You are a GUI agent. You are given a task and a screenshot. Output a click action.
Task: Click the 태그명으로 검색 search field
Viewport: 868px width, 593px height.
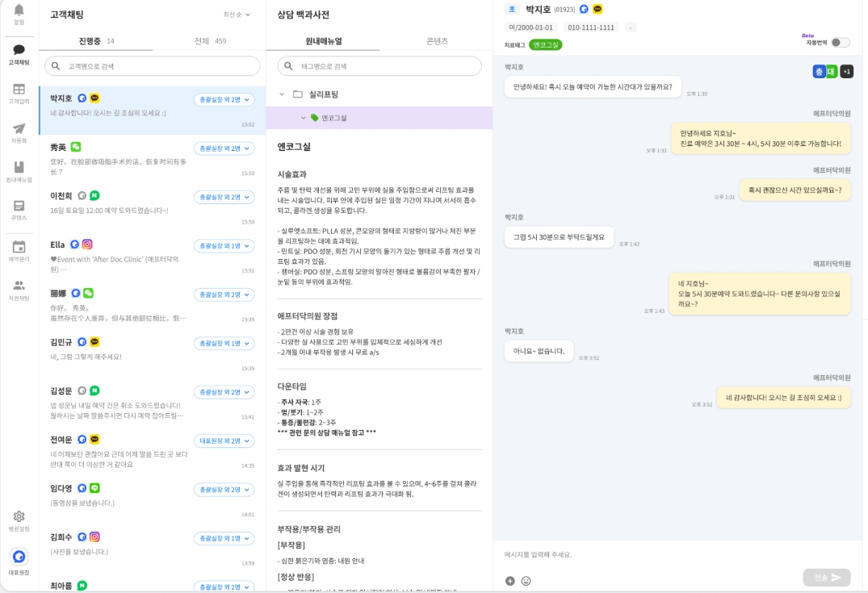point(379,66)
